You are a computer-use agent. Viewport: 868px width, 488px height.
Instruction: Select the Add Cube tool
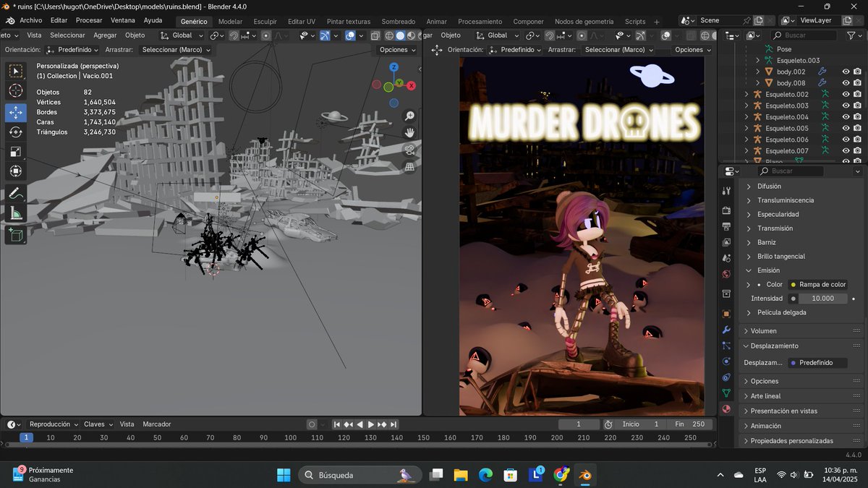(x=15, y=234)
